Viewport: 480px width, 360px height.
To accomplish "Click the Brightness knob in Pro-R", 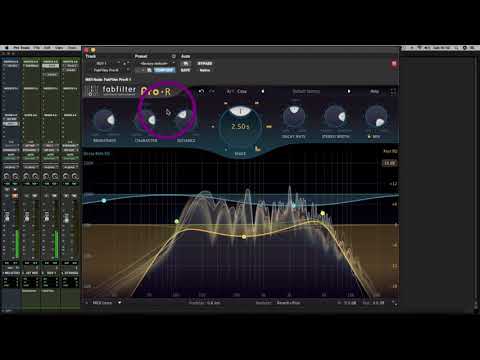I will click(104, 120).
